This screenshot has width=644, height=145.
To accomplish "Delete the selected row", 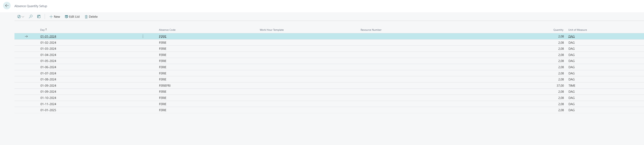I will click(x=91, y=17).
